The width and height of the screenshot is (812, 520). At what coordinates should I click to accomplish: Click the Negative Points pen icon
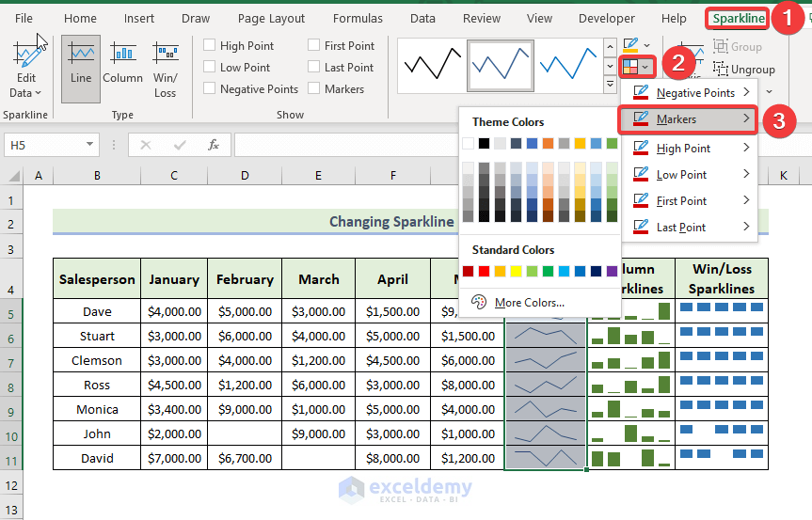click(641, 93)
